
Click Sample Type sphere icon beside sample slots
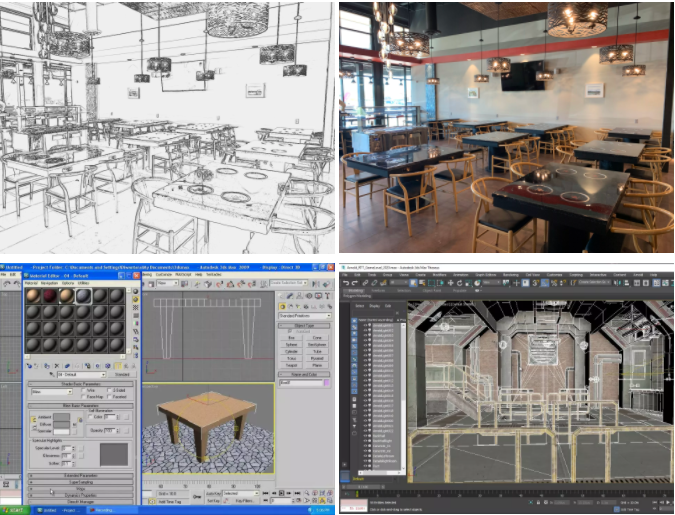(136, 292)
